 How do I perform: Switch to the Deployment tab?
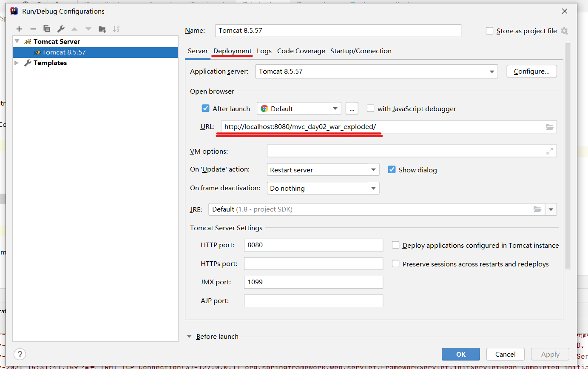(233, 51)
